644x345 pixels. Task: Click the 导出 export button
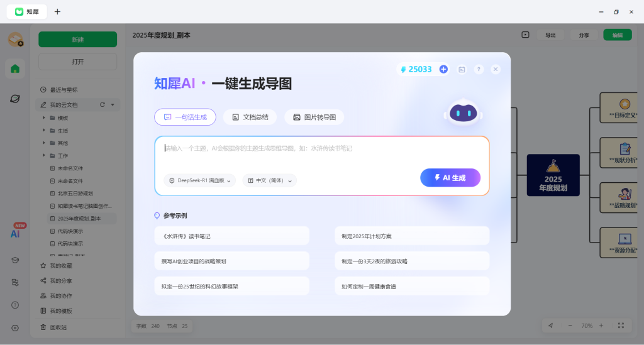click(x=550, y=35)
